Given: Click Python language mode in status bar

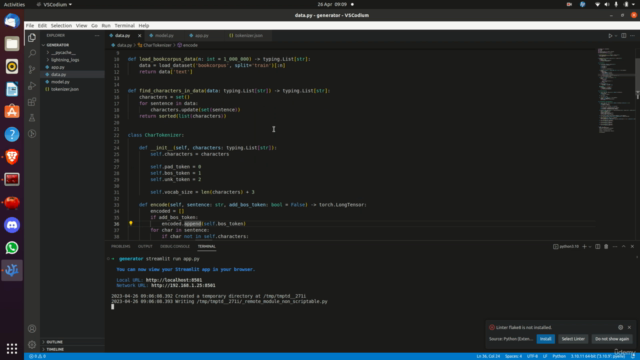Looking at the screenshot, I should tap(559, 356).
